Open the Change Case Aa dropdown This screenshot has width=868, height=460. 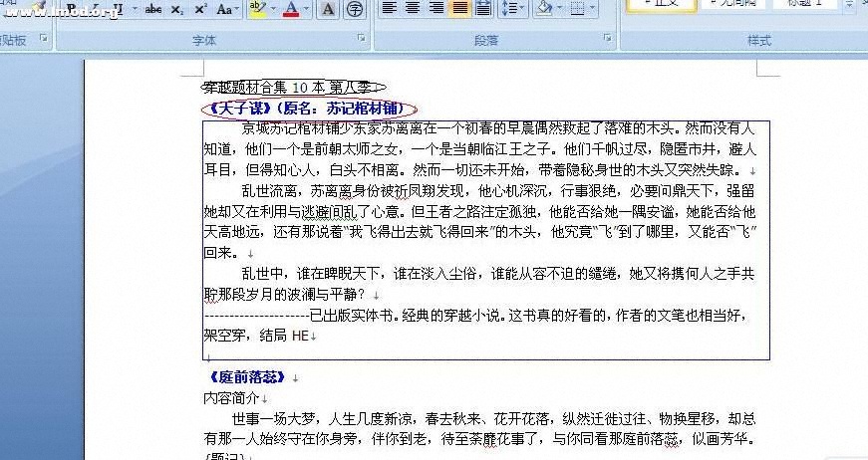(227, 9)
